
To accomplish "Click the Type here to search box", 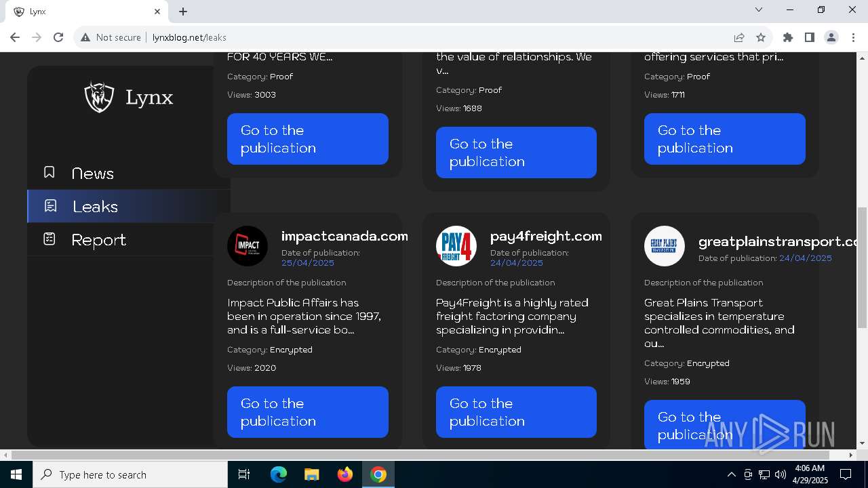I will [130, 474].
